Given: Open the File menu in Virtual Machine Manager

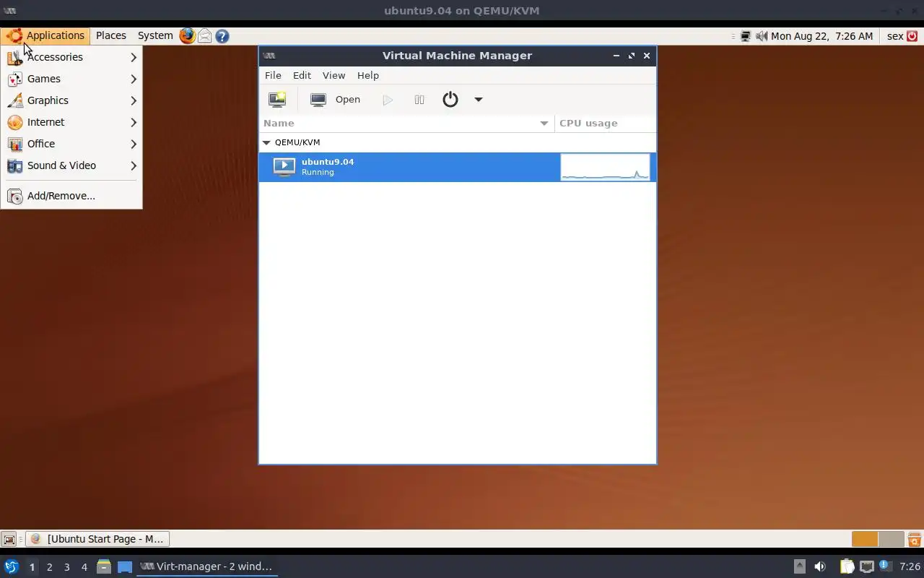Looking at the screenshot, I should pyautogui.click(x=273, y=75).
